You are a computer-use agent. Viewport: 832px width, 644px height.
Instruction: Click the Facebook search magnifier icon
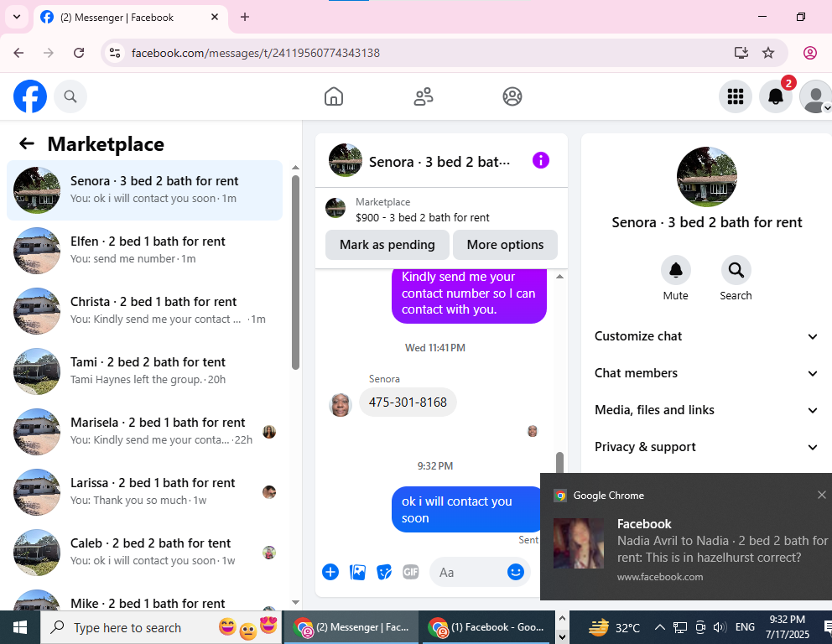(x=70, y=96)
